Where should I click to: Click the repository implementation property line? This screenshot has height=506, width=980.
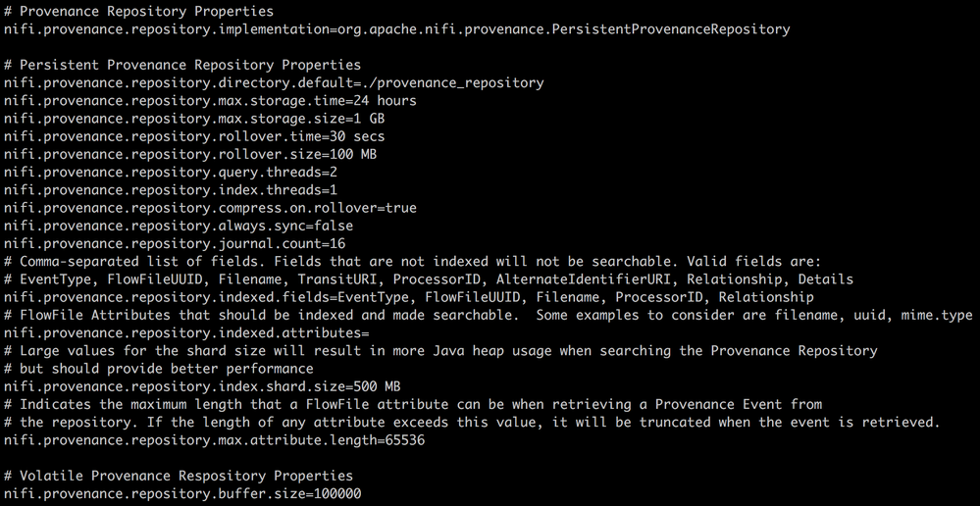pyautogui.click(x=396, y=29)
